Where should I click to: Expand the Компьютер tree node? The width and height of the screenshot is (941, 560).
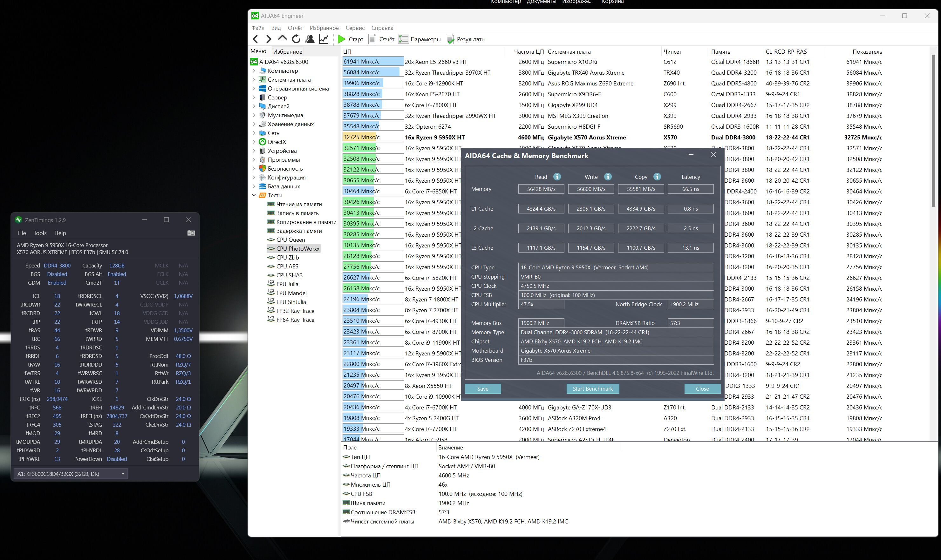click(x=254, y=71)
